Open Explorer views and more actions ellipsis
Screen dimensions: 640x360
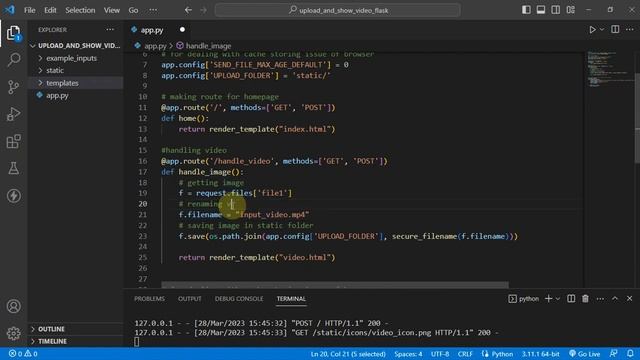(x=110, y=29)
